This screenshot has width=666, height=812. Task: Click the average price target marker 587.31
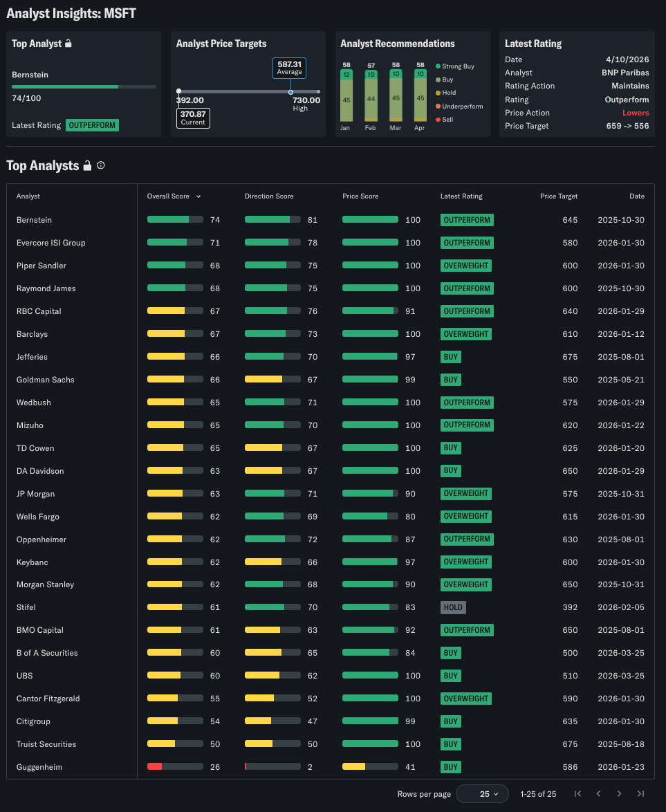[x=290, y=68]
